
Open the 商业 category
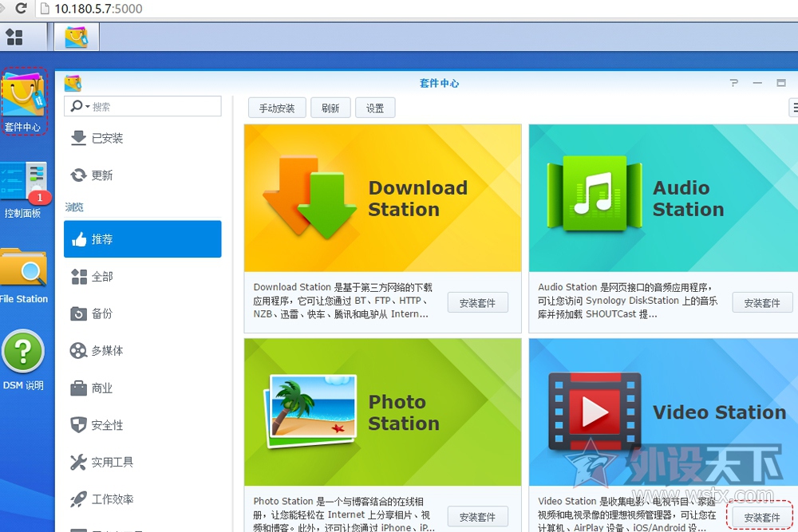[x=143, y=388]
